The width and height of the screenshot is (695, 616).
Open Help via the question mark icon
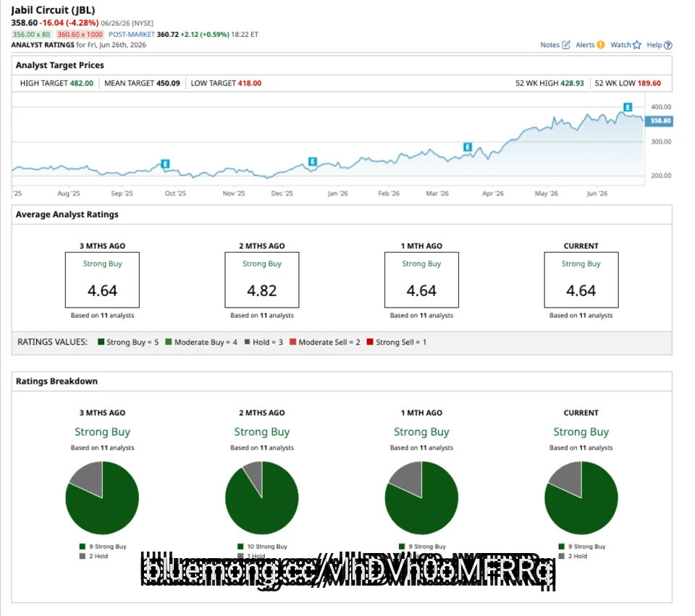click(668, 45)
